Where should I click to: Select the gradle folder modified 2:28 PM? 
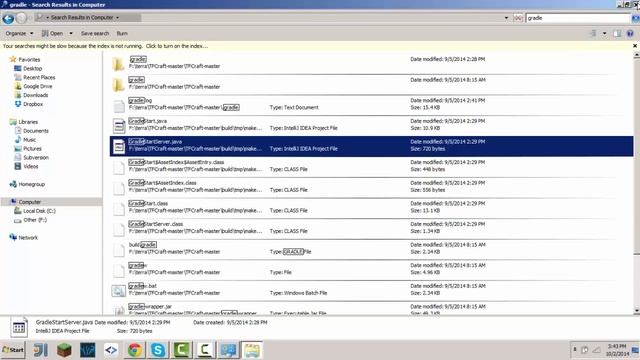pos(371,64)
